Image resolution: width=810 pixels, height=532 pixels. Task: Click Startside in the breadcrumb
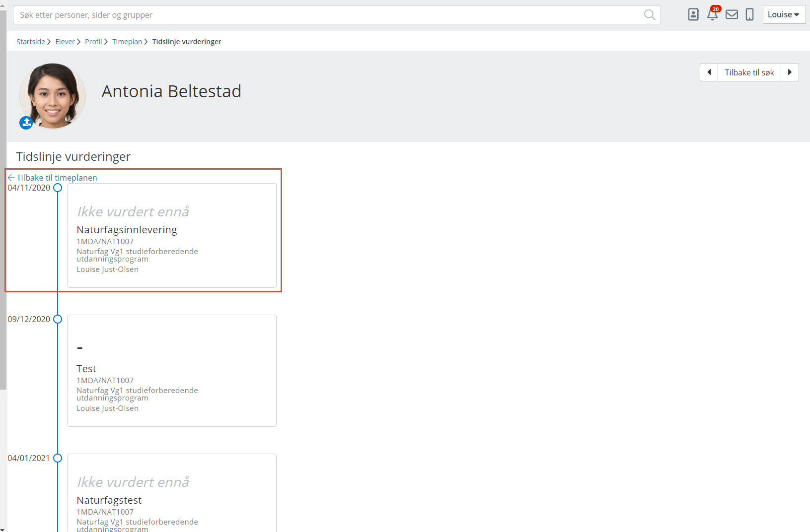(x=31, y=42)
